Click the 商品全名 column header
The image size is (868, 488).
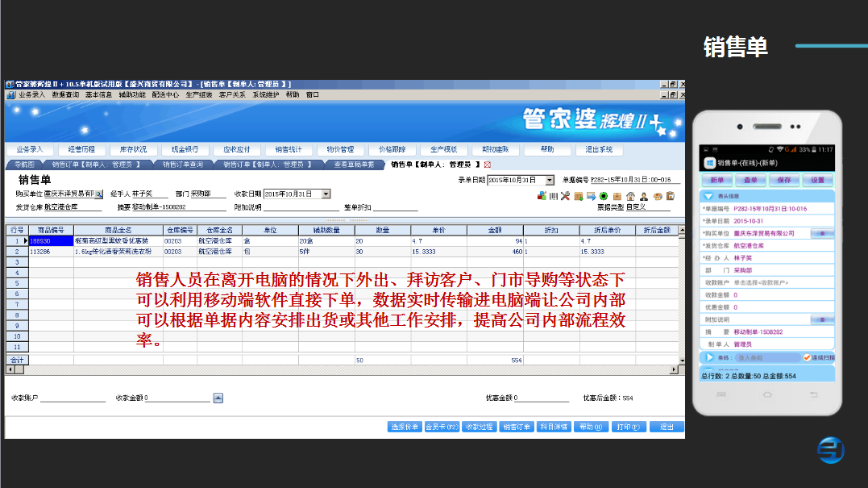[x=118, y=230]
